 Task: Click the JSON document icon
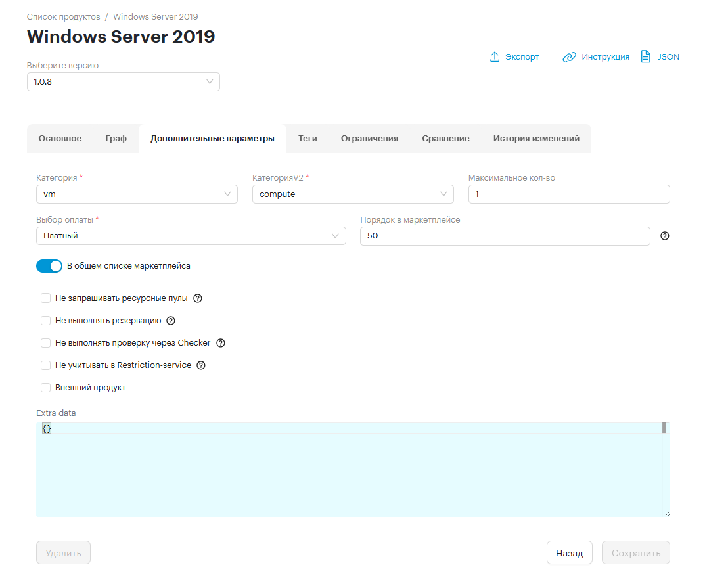pos(645,56)
